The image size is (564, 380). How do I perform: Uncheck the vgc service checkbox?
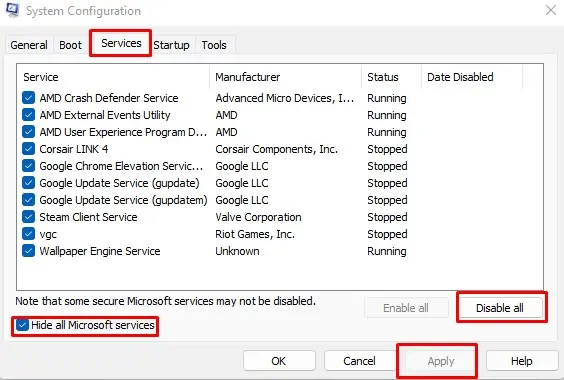pyautogui.click(x=28, y=234)
